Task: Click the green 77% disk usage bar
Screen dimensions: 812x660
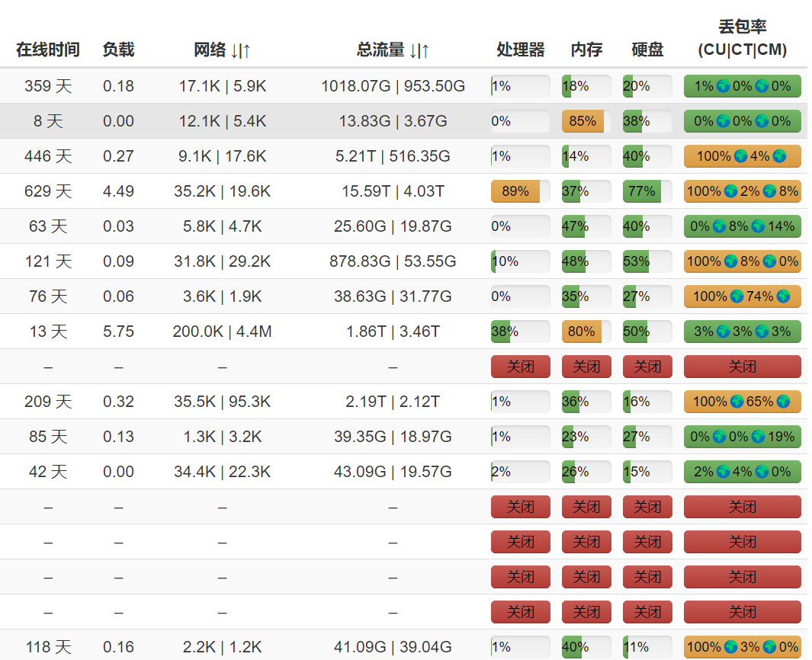Action: tap(642, 191)
